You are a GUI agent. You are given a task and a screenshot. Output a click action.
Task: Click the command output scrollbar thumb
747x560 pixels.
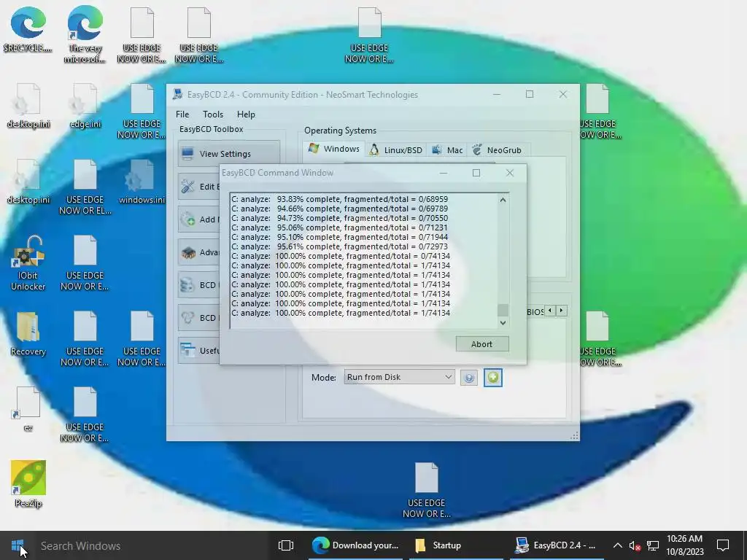(x=503, y=310)
